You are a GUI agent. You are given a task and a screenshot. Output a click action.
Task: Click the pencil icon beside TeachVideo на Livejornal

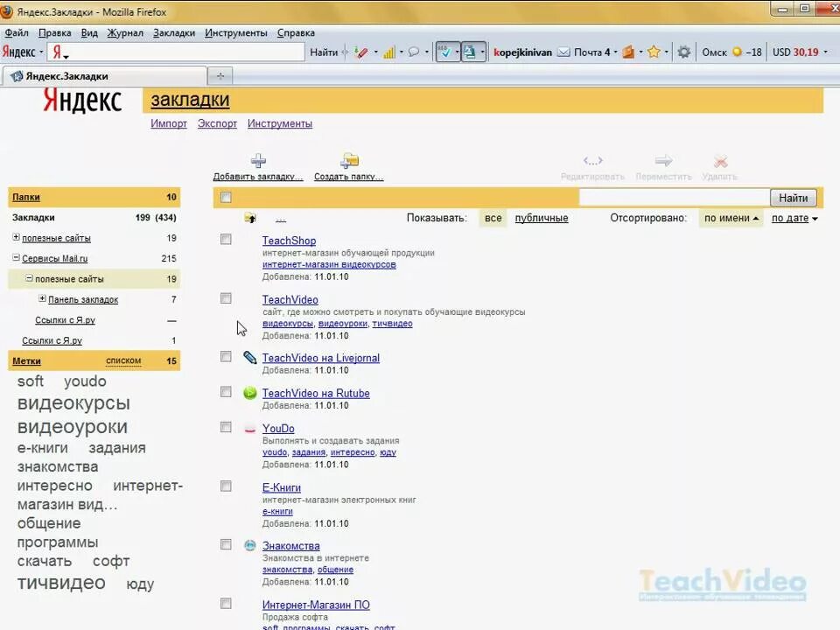(x=249, y=357)
